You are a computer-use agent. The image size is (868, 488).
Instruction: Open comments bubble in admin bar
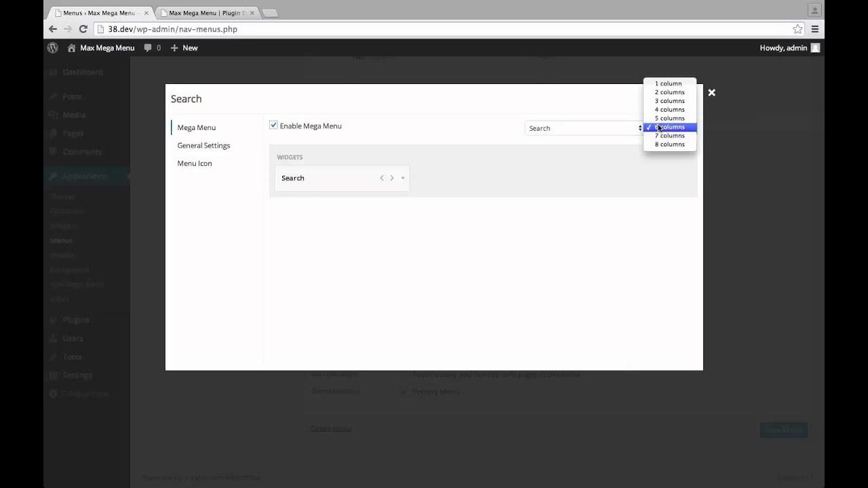point(152,48)
